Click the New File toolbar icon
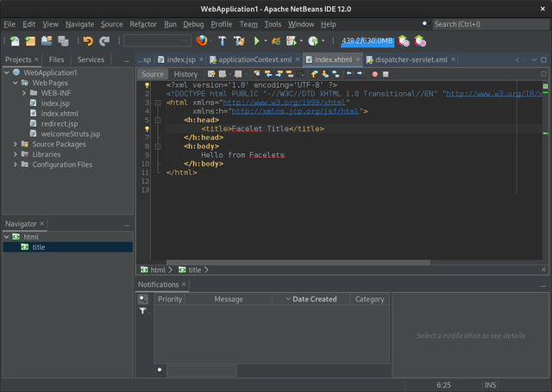Viewport: 552px width, 392px height. 15,40
